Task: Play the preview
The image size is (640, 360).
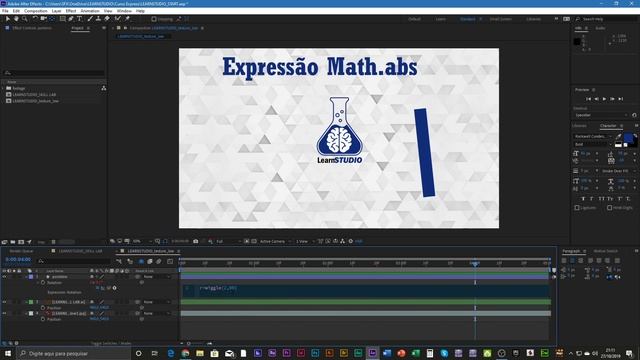Action: [x=604, y=99]
